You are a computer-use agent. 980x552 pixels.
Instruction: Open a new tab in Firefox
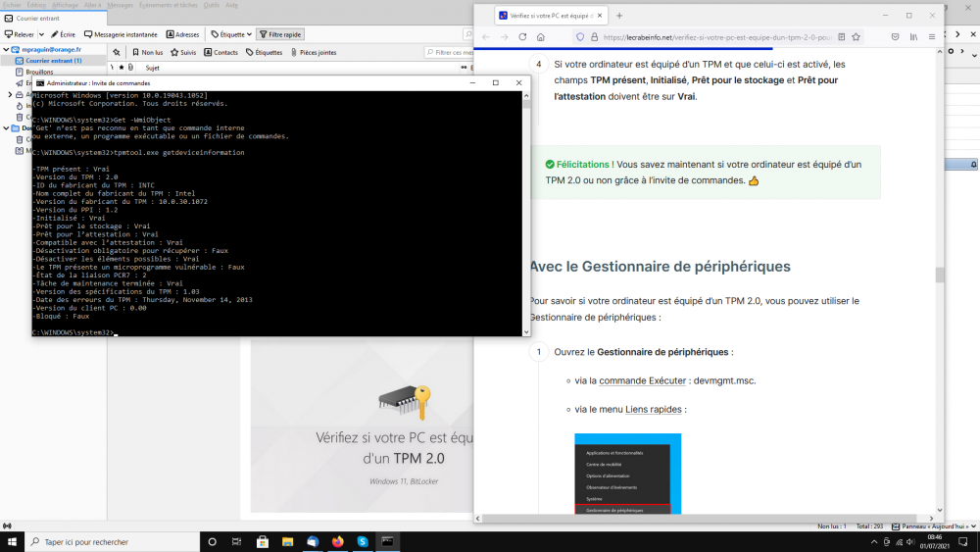coord(619,16)
